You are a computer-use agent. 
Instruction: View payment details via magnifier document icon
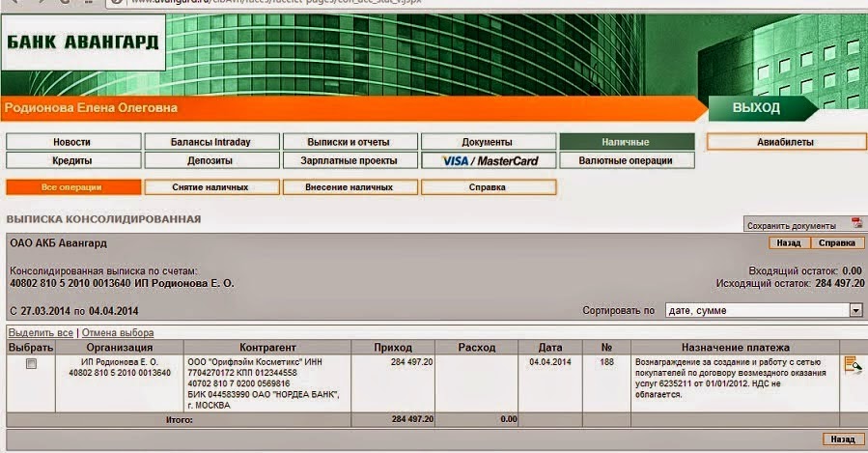(853, 365)
